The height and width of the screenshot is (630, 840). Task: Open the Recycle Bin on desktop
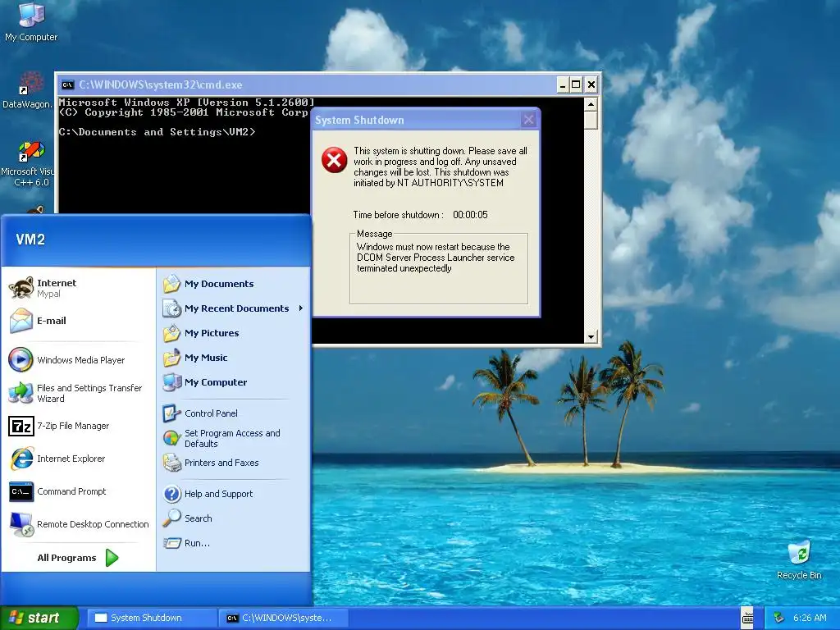point(799,560)
